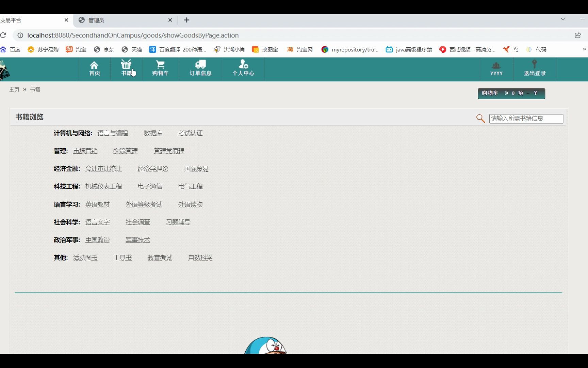
Task: Open the 军事技术 category
Action: pyautogui.click(x=138, y=240)
